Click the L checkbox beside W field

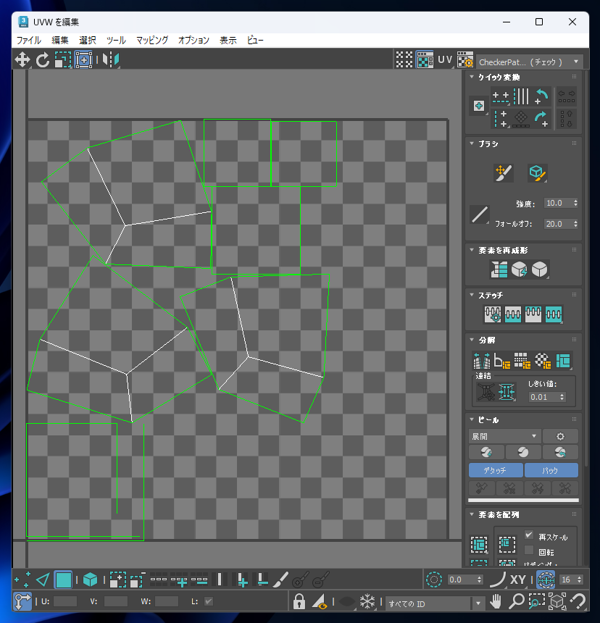tap(208, 602)
